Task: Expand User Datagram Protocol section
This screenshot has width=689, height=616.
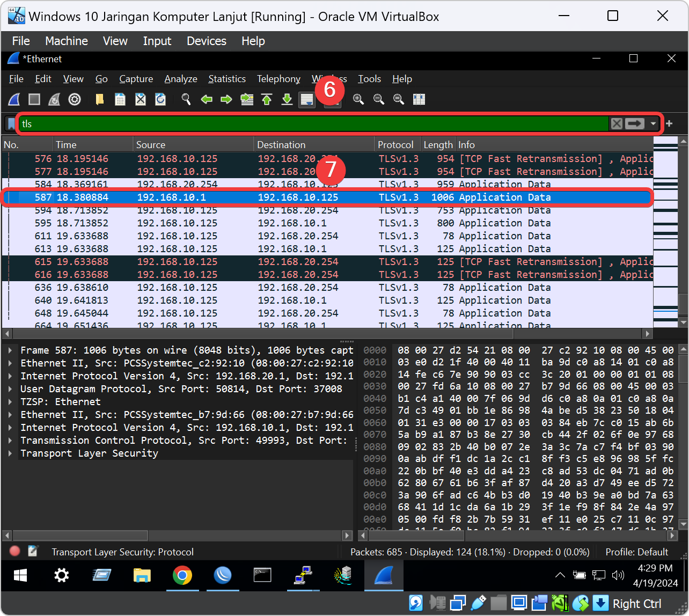Action: click(x=10, y=389)
